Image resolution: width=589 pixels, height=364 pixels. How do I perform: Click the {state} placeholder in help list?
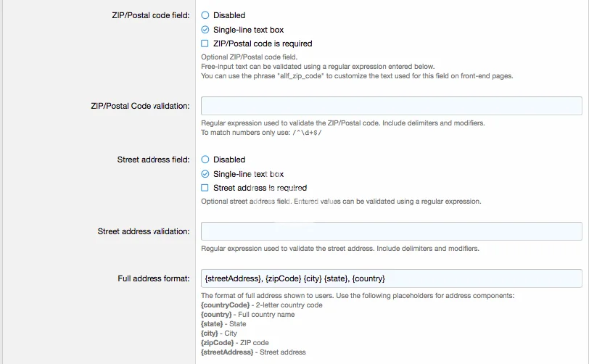[212, 324]
